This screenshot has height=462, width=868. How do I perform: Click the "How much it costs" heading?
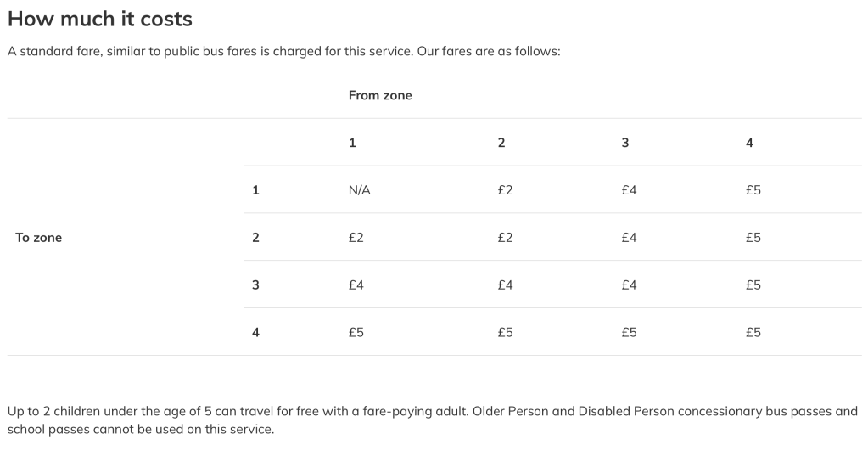pos(100,19)
